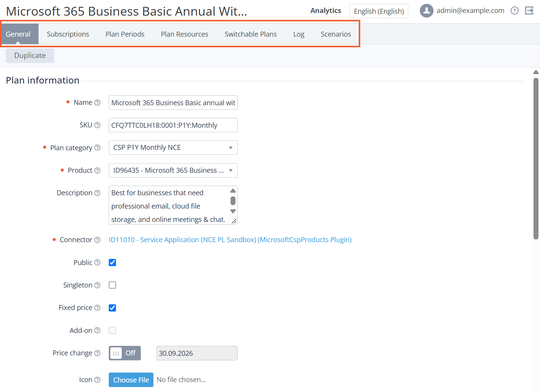540x392 pixels.
Task: Click the Description box scroll-up arrow
Action: pyautogui.click(x=233, y=191)
